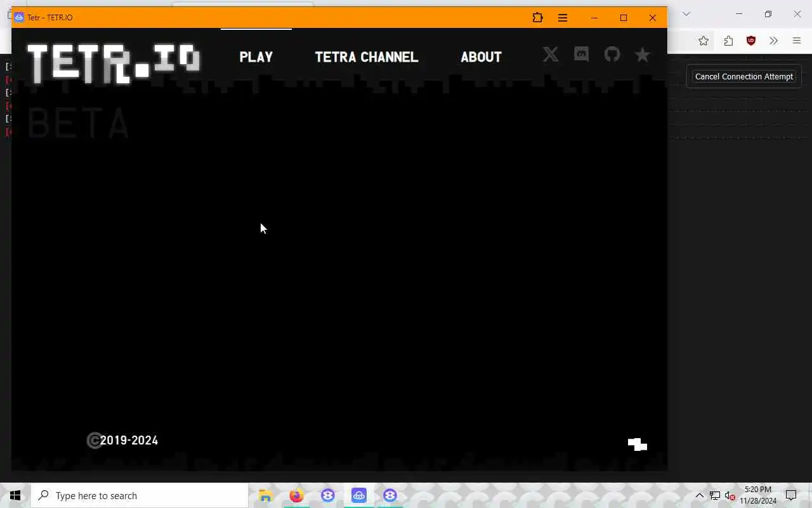This screenshot has width=812, height=508.
Task: Click the Tetr app icon in title bar
Action: (x=19, y=18)
